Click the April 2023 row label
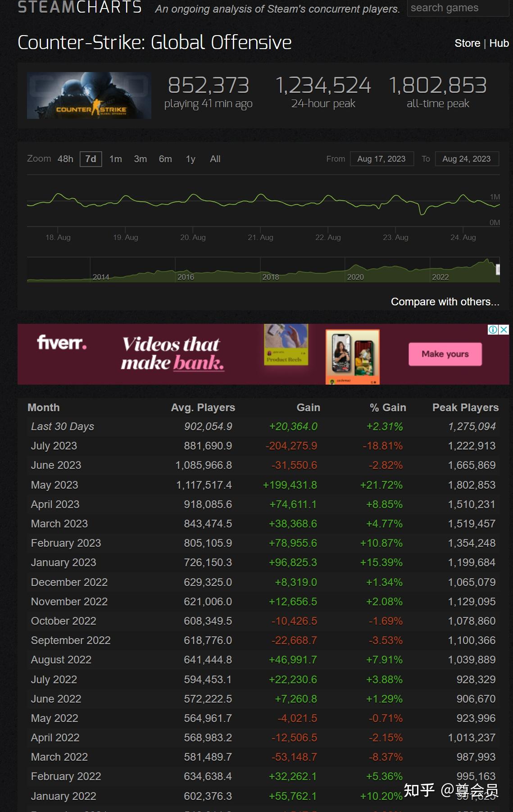The width and height of the screenshot is (513, 812). click(55, 504)
